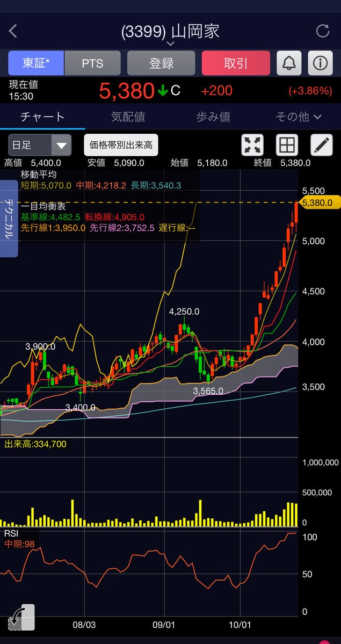The height and width of the screenshot is (644, 341).
Task: Go back using the left chevron
Action: pyautogui.click(x=13, y=31)
